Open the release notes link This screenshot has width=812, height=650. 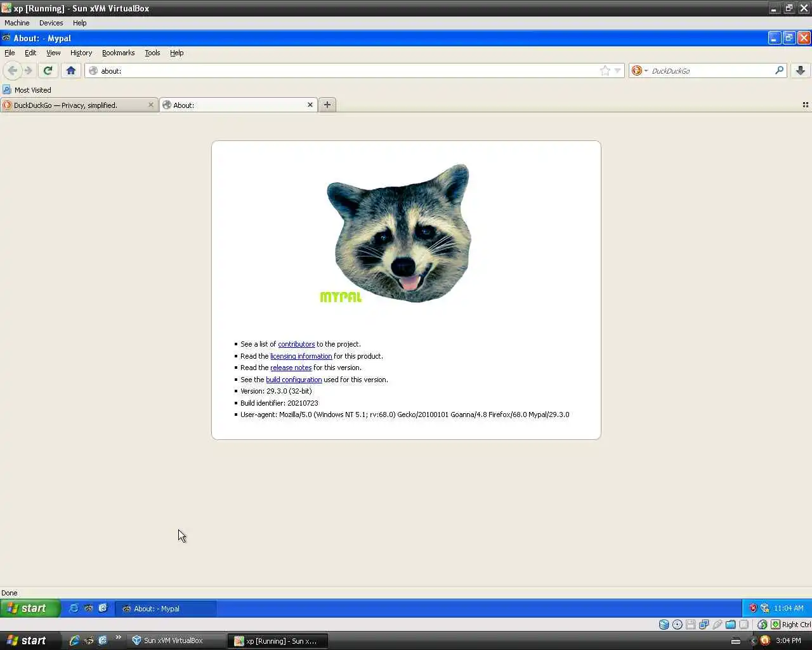[x=291, y=368]
